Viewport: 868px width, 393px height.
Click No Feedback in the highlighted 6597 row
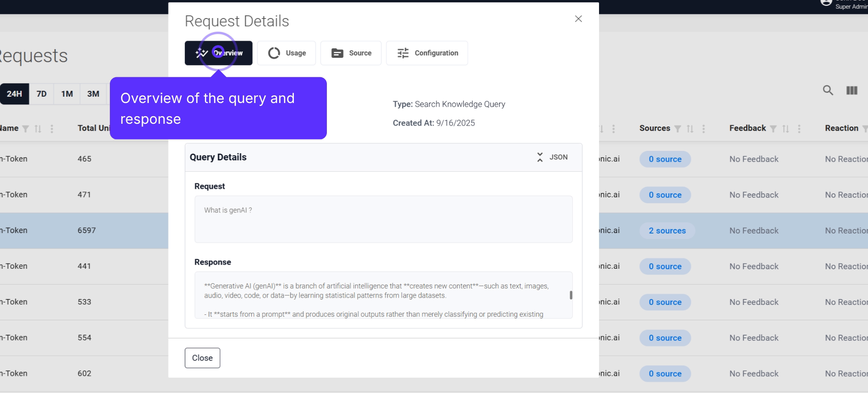754,230
